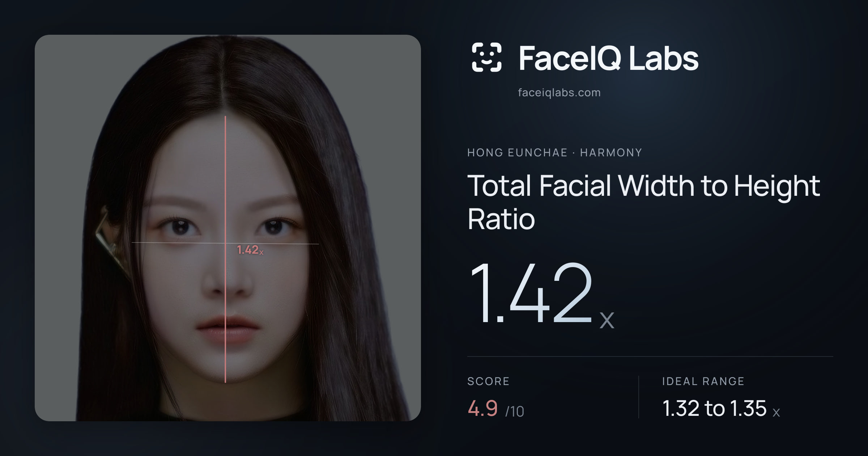The image size is (868, 456).
Task: Click the FaceIQ Labs brand title
Action: 608,58
